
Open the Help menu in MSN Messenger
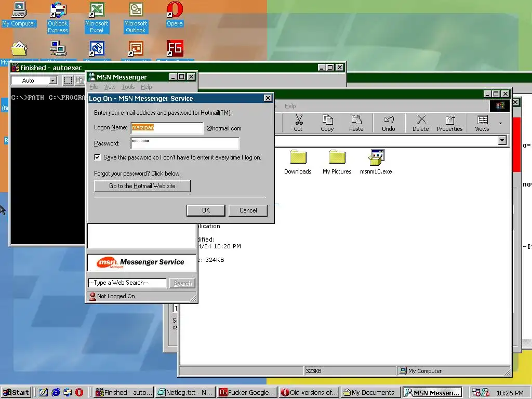click(x=146, y=87)
